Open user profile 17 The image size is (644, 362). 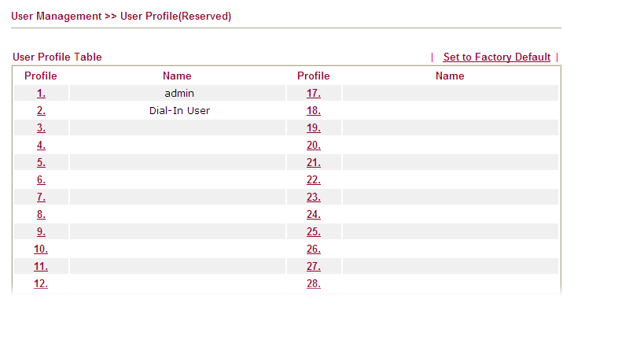click(x=314, y=94)
